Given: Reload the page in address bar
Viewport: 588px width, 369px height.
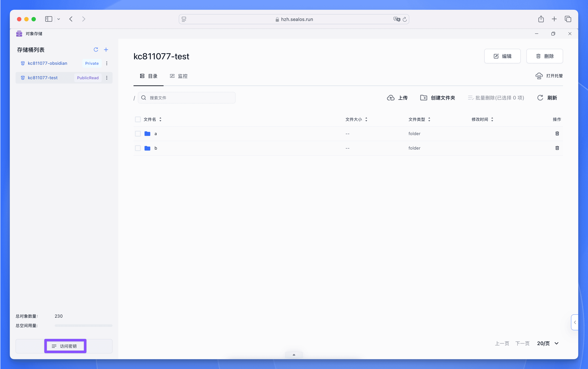Looking at the screenshot, I should coord(405,19).
